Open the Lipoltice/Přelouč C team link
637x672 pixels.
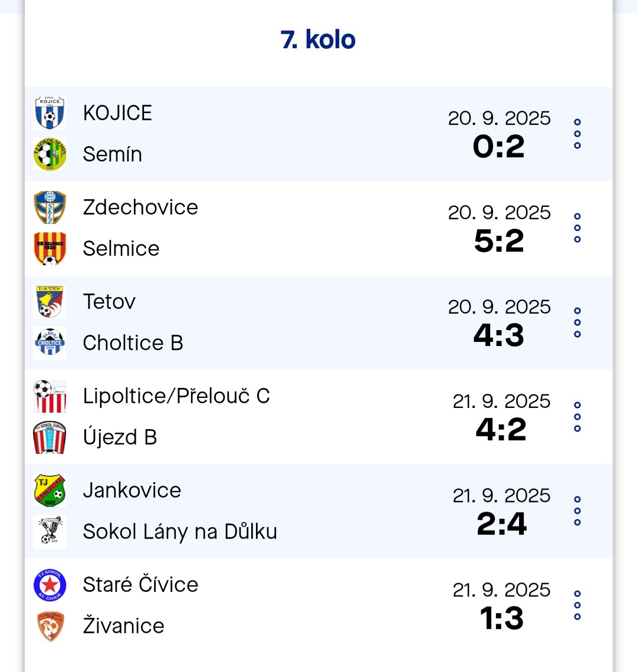(x=176, y=396)
